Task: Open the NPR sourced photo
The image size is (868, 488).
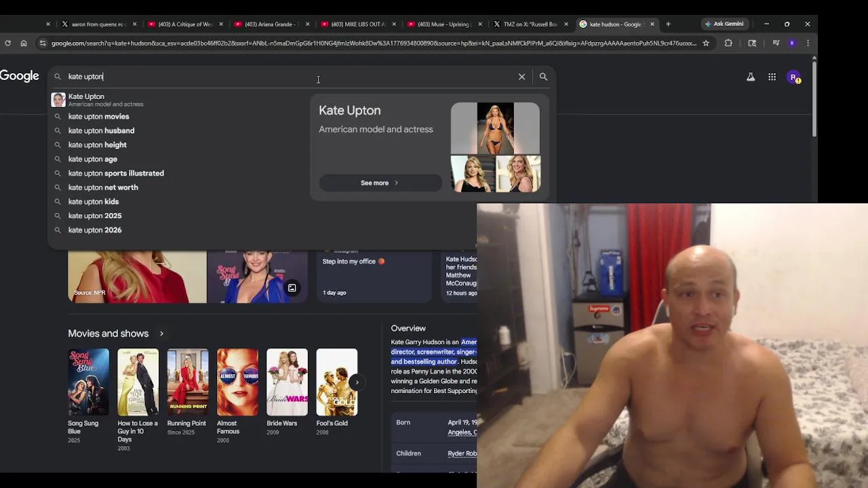Action: (x=137, y=277)
